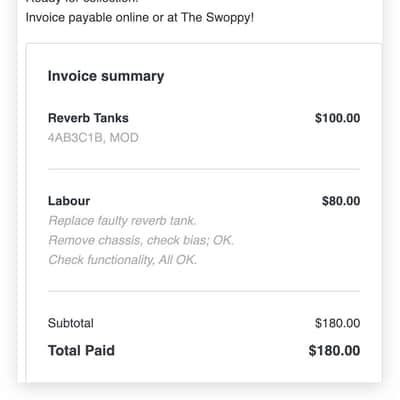Click the divider below Reverb Tanks

[204, 169]
